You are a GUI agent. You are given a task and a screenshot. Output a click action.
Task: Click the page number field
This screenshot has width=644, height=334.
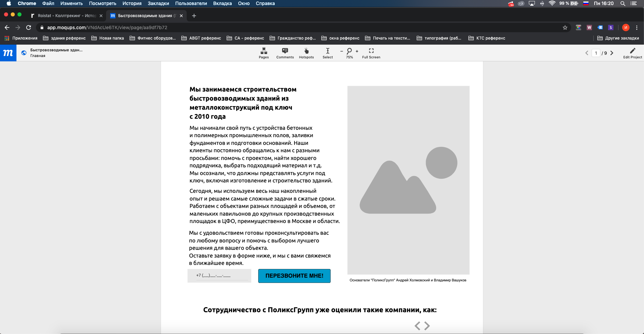596,53
